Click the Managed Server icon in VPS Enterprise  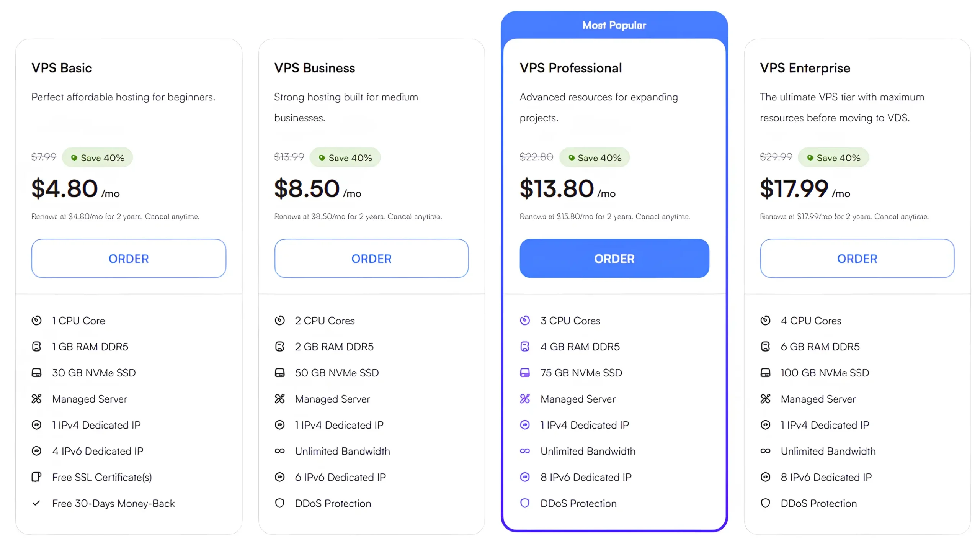point(765,398)
